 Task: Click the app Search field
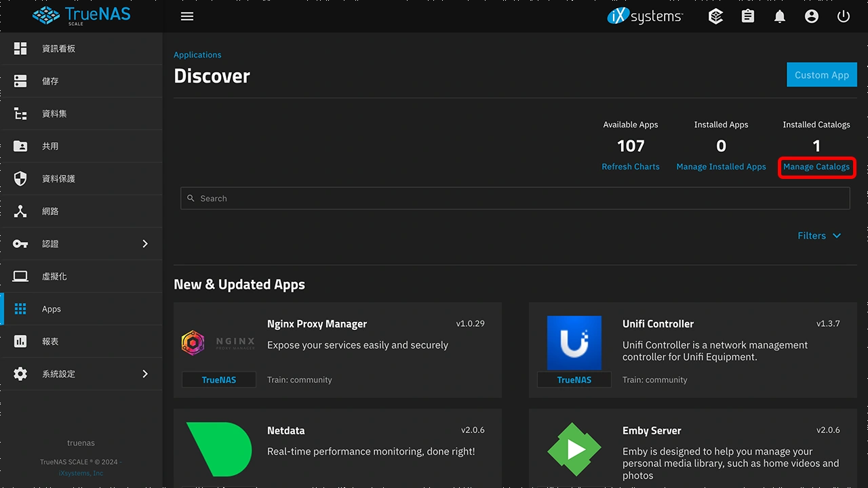pyautogui.click(x=515, y=199)
